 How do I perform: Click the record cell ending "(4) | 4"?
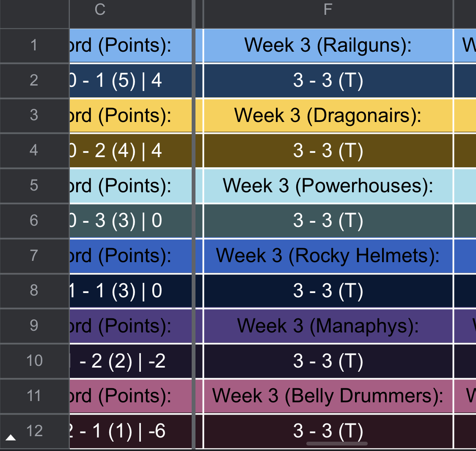point(130,151)
